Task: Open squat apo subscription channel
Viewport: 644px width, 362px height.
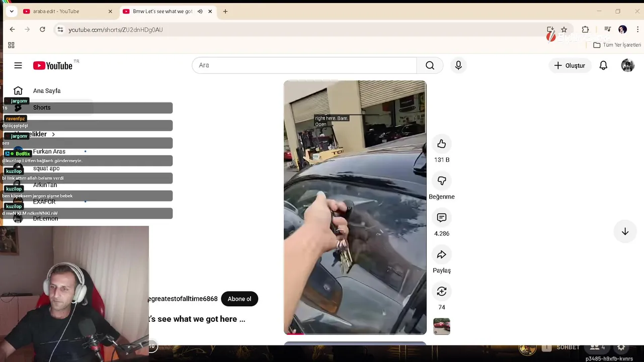Action: [46, 168]
